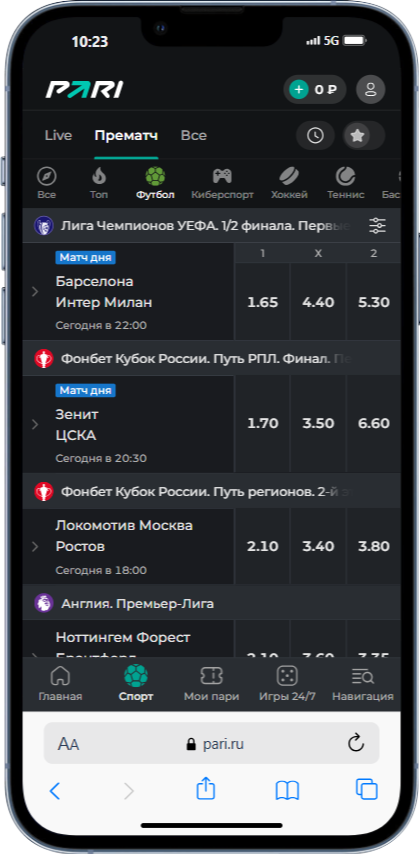Open the league filter settings sliders
This screenshot has width=420, height=854.
pyautogui.click(x=377, y=225)
